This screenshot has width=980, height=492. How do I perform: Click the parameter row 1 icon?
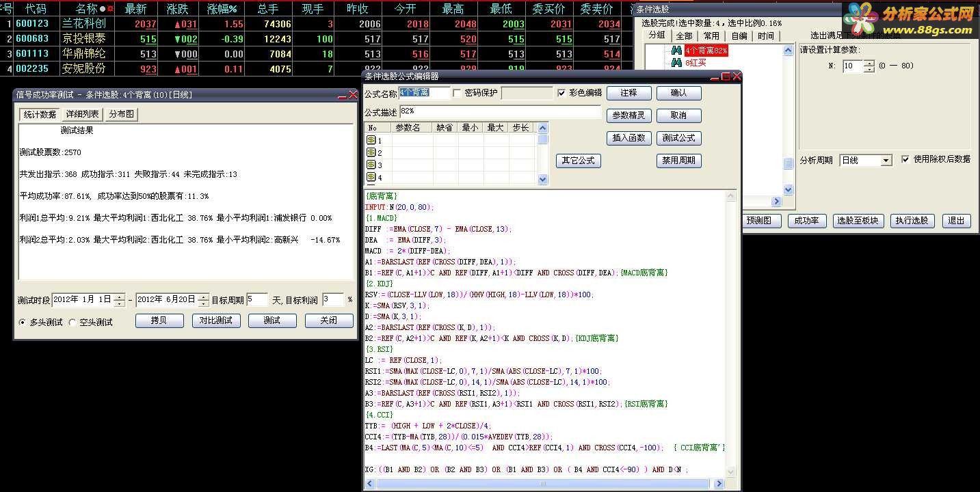[x=371, y=140]
